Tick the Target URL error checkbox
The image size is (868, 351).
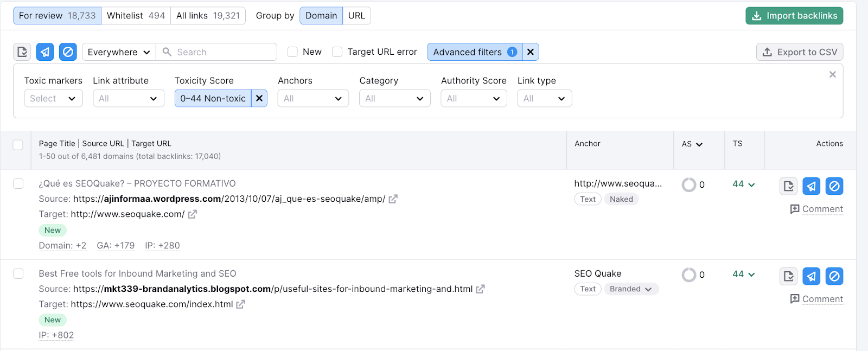tap(337, 52)
